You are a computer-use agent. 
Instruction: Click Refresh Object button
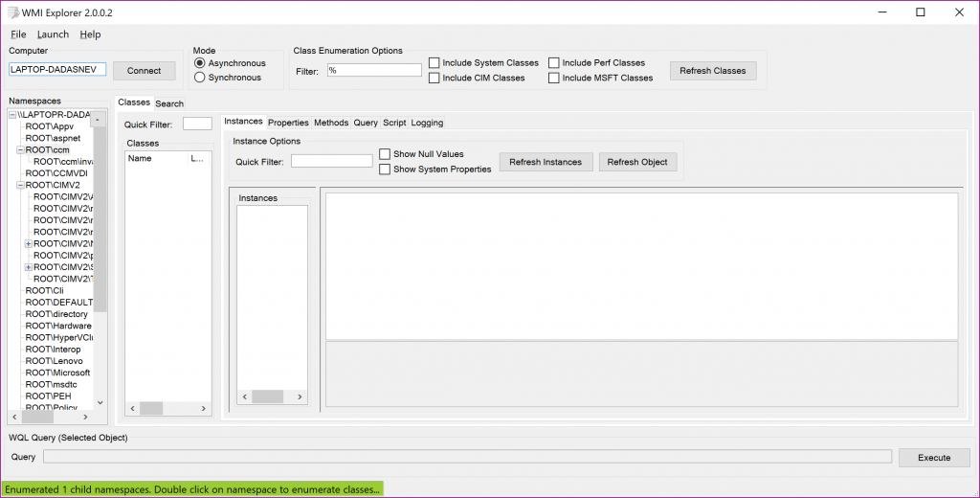click(637, 162)
